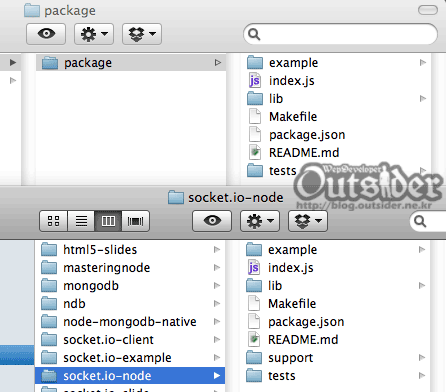The image size is (446, 392).
Task: Click example folder icon in package window
Action: coord(255,62)
